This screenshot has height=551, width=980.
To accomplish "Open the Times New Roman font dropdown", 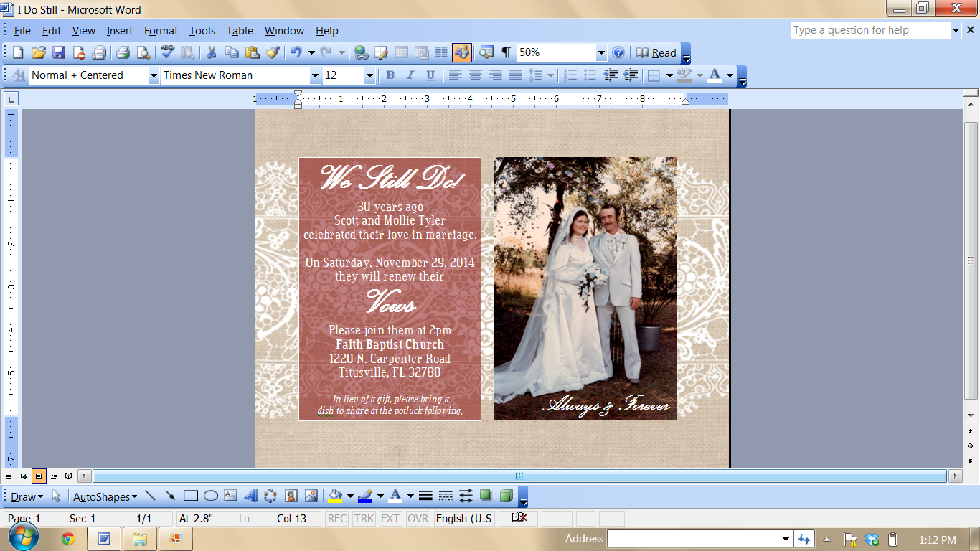I will [315, 75].
